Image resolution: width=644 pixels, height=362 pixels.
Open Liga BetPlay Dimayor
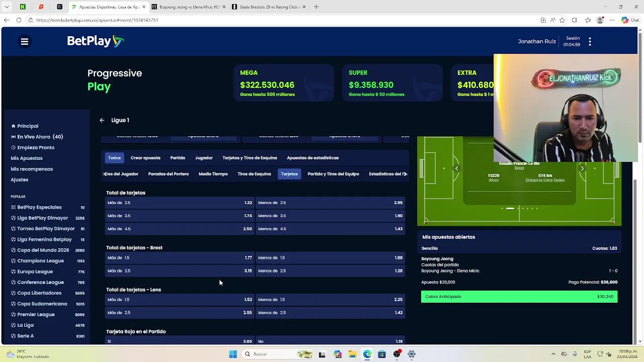click(48, 218)
